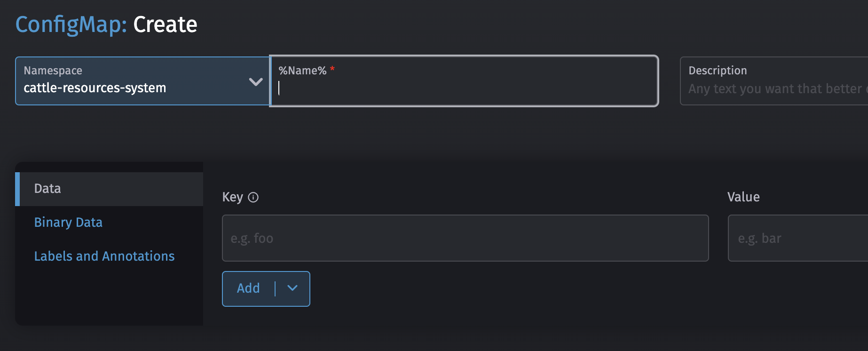Expand the Add button dropdown arrow
Image resolution: width=868 pixels, height=351 pixels.
pos(292,288)
